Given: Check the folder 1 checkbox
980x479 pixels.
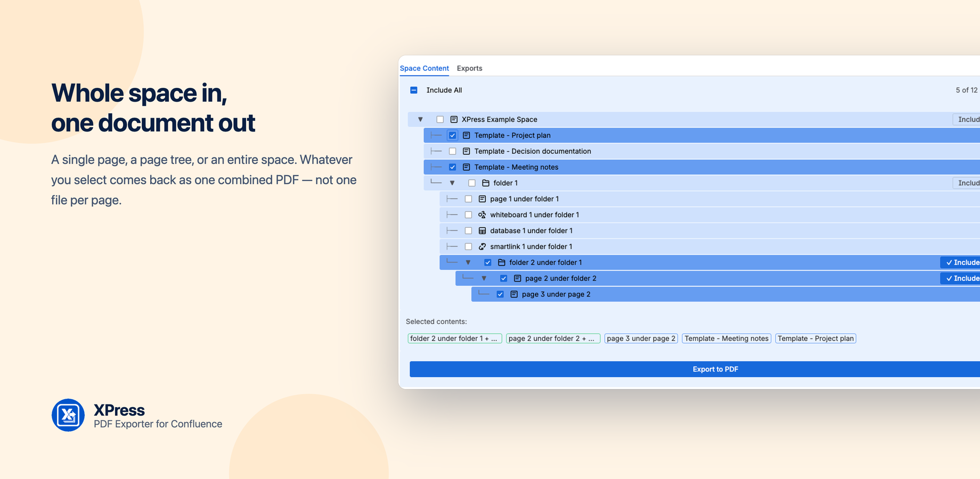Looking at the screenshot, I should pyautogui.click(x=472, y=183).
